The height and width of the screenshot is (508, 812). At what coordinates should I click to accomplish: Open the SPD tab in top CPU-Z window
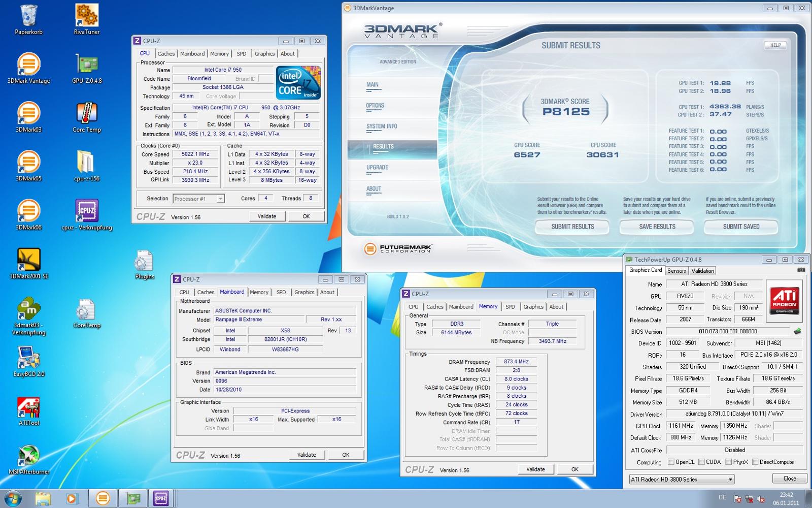(242, 54)
